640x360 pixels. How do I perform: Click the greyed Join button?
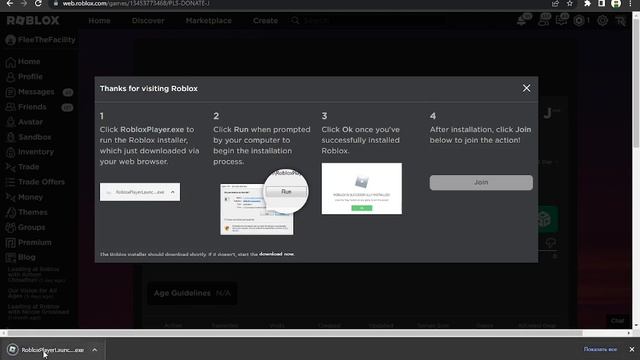click(481, 182)
